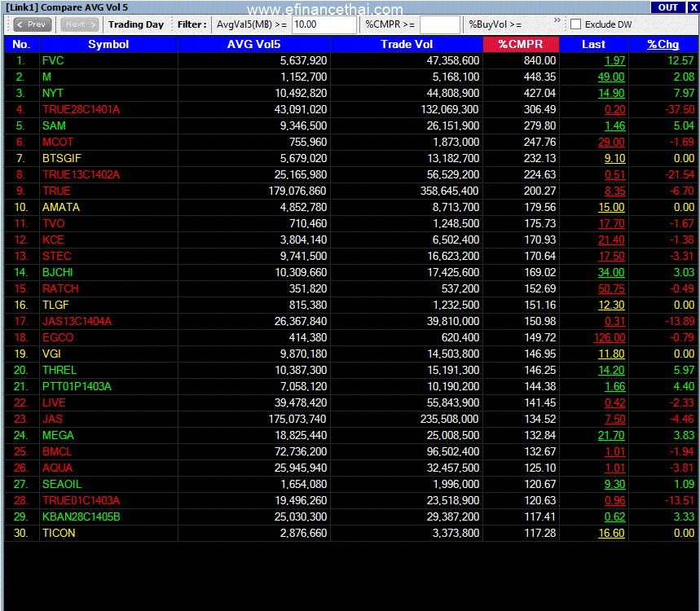The height and width of the screenshot is (611, 700).
Task: Sort by the Symbol column header
Action: [108, 44]
